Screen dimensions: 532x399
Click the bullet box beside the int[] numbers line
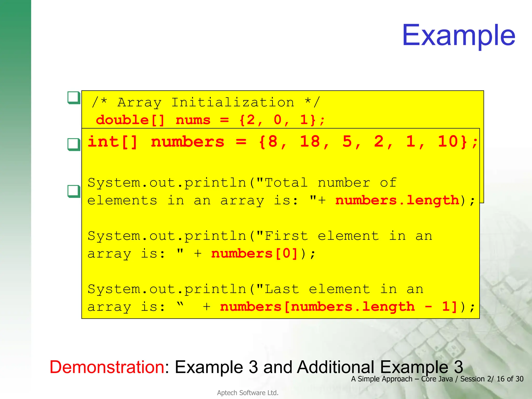tap(74, 144)
